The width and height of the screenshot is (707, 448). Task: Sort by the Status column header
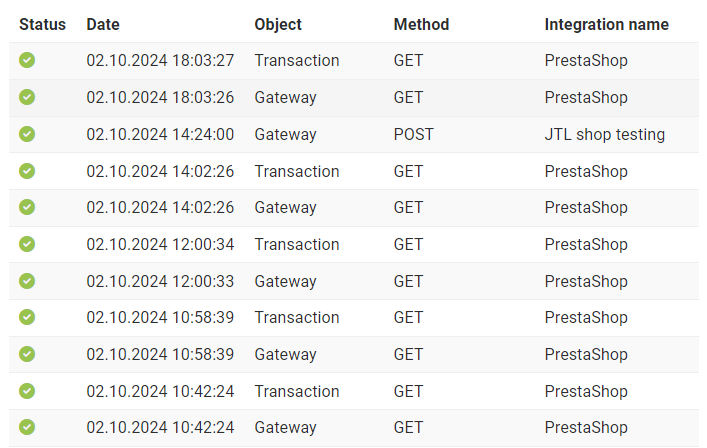tap(42, 24)
